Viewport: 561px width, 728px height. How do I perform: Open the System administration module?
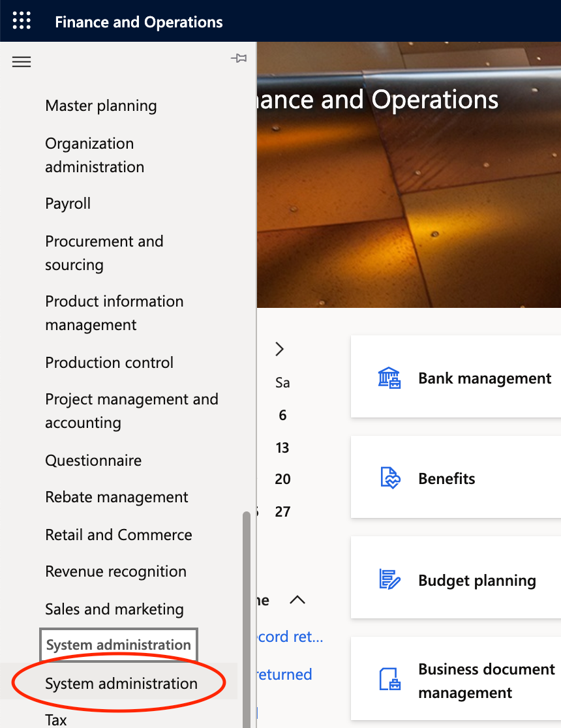point(121,683)
